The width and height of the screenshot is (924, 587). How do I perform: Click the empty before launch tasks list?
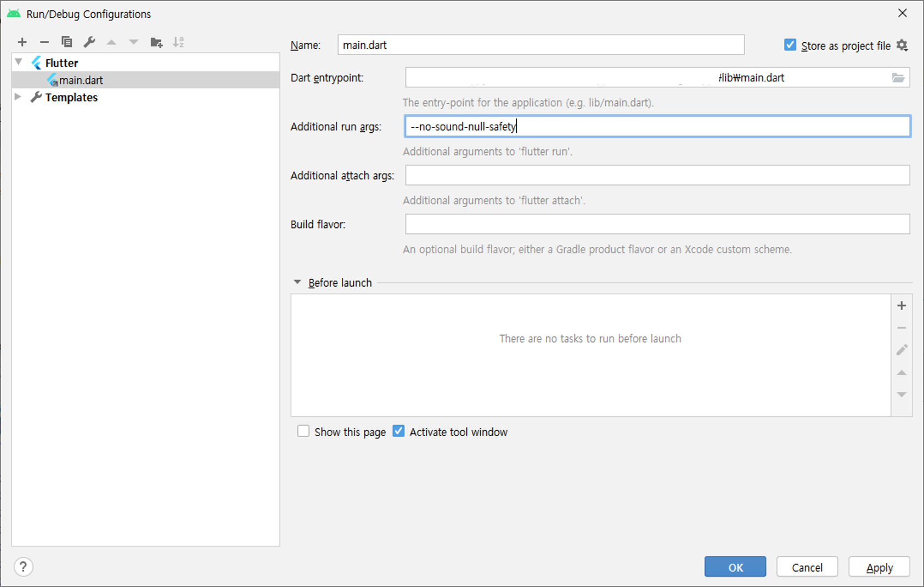coord(590,355)
